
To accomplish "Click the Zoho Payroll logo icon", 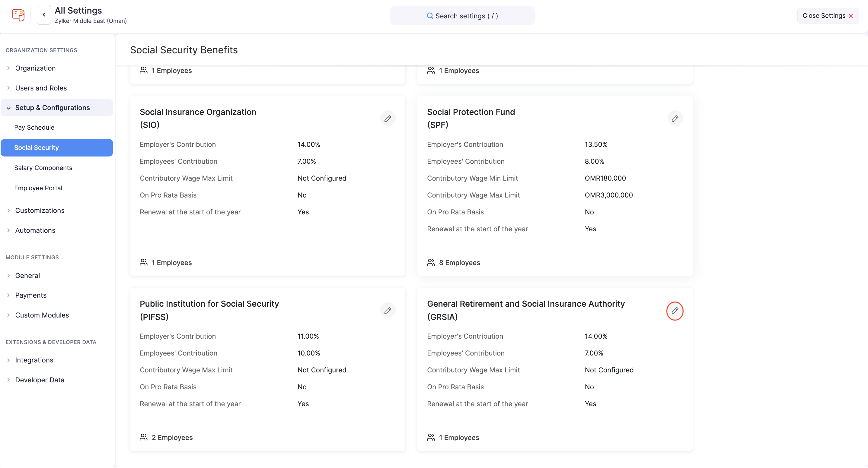I will (18, 15).
